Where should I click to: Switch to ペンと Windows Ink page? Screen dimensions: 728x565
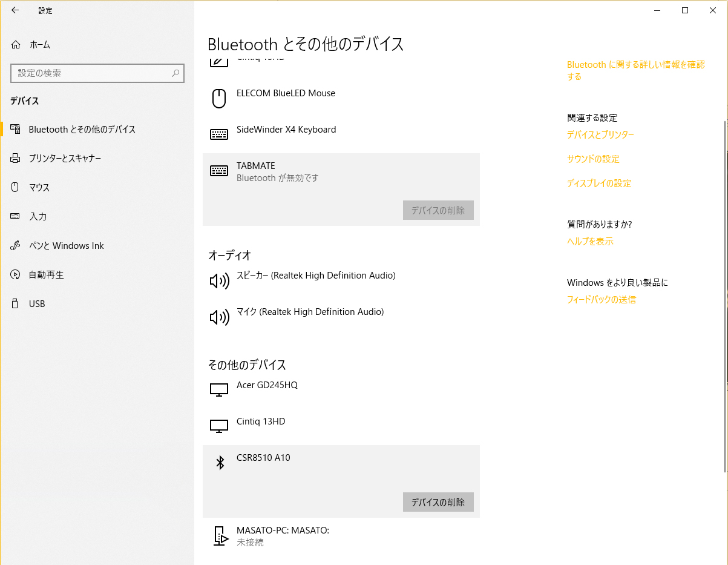coord(66,246)
